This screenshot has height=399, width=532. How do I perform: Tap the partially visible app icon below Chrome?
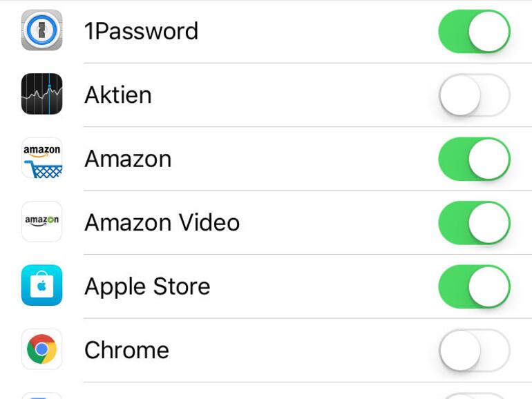tap(42, 396)
